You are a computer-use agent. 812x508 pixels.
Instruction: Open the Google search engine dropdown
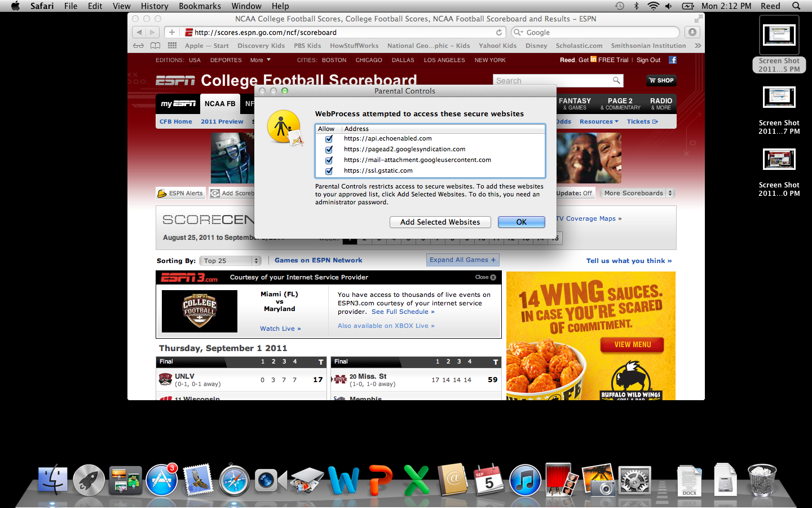pos(519,32)
